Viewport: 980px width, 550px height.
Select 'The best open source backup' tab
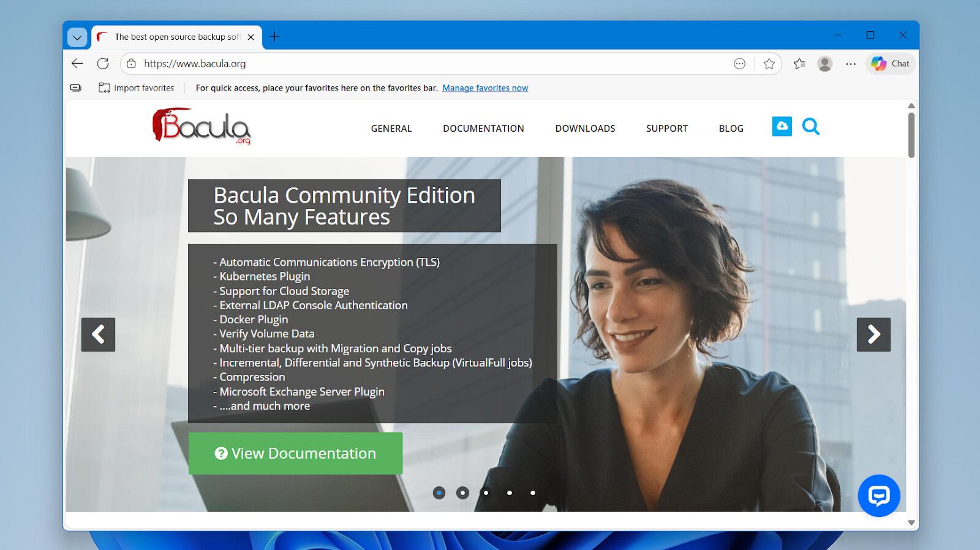[x=177, y=37]
